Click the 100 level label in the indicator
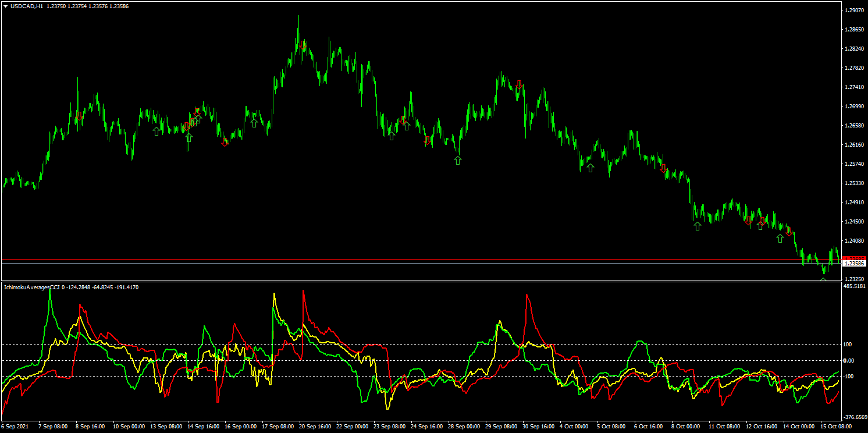The width and height of the screenshot is (868, 433). [x=848, y=345]
